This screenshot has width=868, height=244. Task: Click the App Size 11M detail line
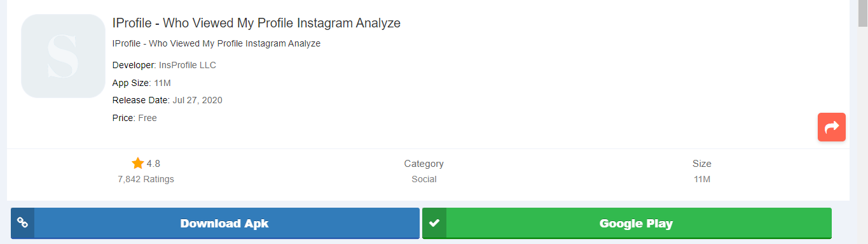point(142,83)
